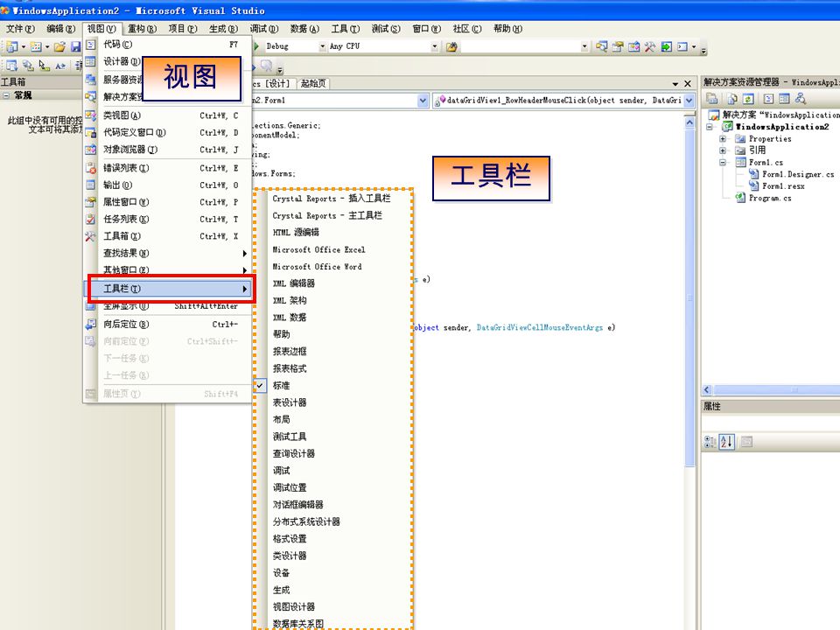Click Categorized icon in Properties panel
840x630 pixels.
pyautogui.click(x=710, y=442)
